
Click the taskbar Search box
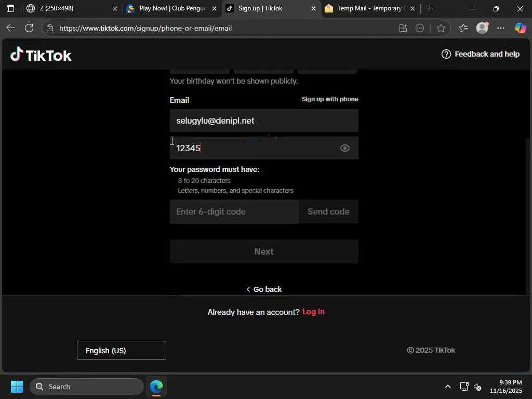tap(87, 387)
